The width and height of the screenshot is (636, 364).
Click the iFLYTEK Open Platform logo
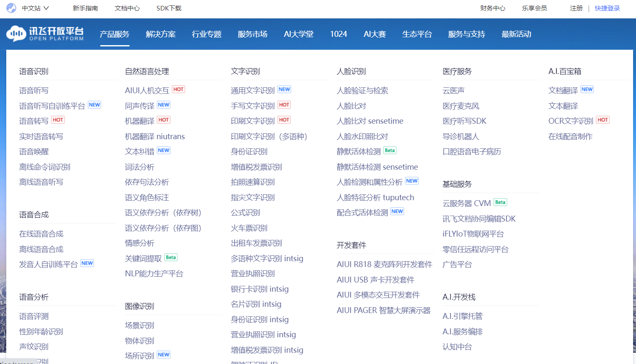coord(45,34)
